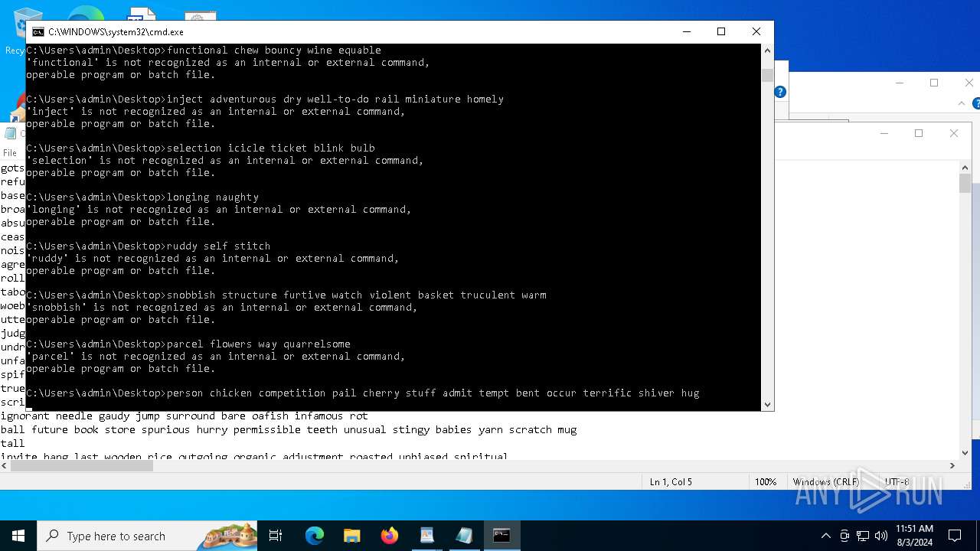Screen dimensions: 980x551
Task: Click the Notepad line reading 'tall'
Action: [x=12, y=444]
